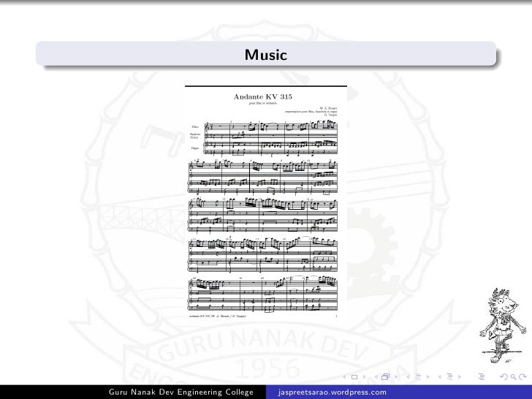Click the cartoon lion figure
Screen dimensions: 532x399
(x=503, y=326)
